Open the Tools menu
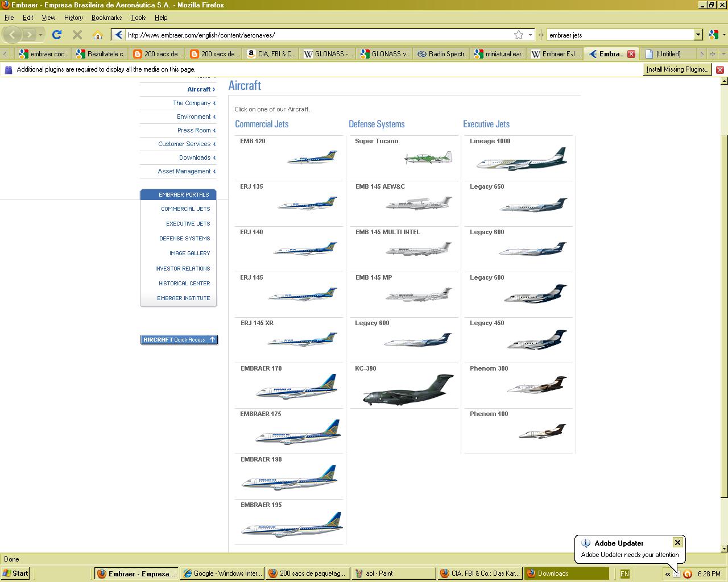Image resolution: width=728 pixels, height=582 pixels. pyautogui.click(x=138, y=18)
